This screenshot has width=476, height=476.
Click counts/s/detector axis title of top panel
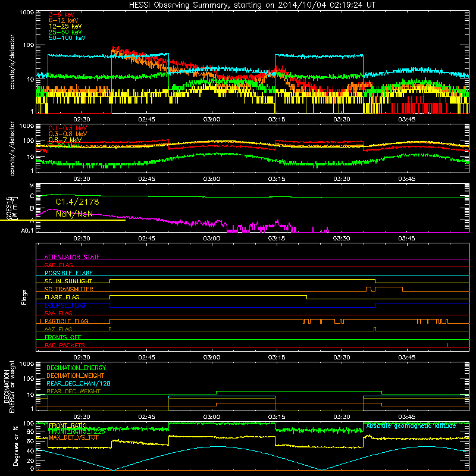click(12, 62)
